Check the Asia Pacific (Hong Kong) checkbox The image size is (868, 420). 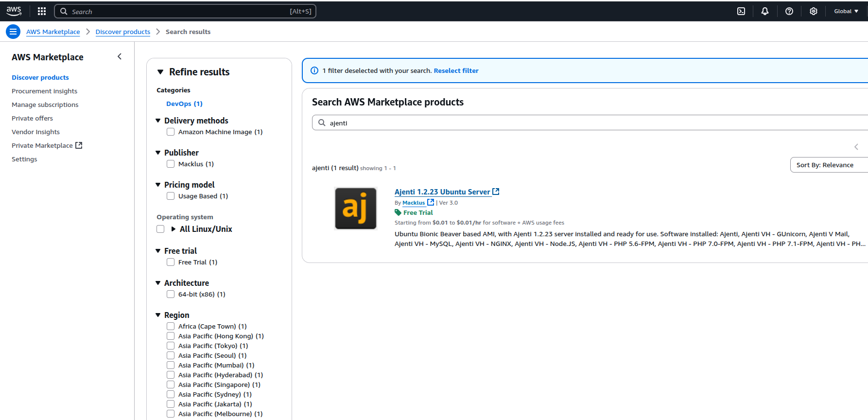[171, 336]
